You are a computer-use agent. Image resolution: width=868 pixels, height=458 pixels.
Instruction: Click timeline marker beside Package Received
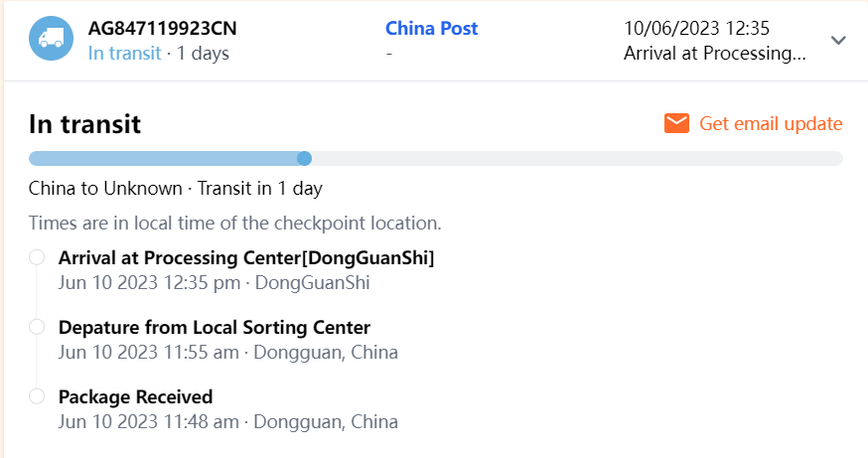pos(37,396)
